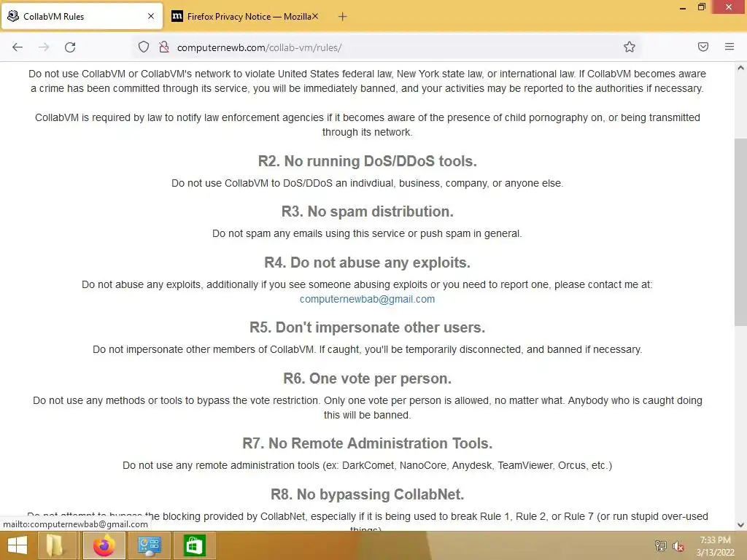
Task: Click the R6. One vote per person heading
Action: [368, 378]
